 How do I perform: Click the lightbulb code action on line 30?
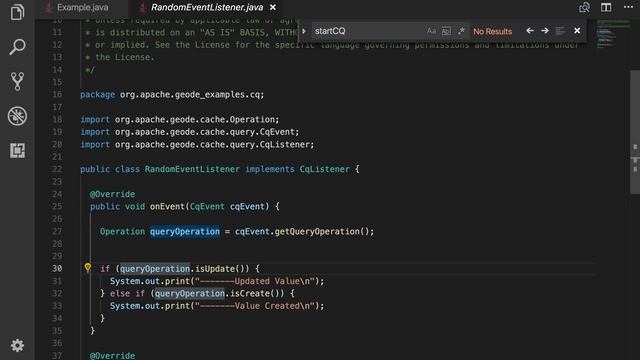(x=88, y=268)
